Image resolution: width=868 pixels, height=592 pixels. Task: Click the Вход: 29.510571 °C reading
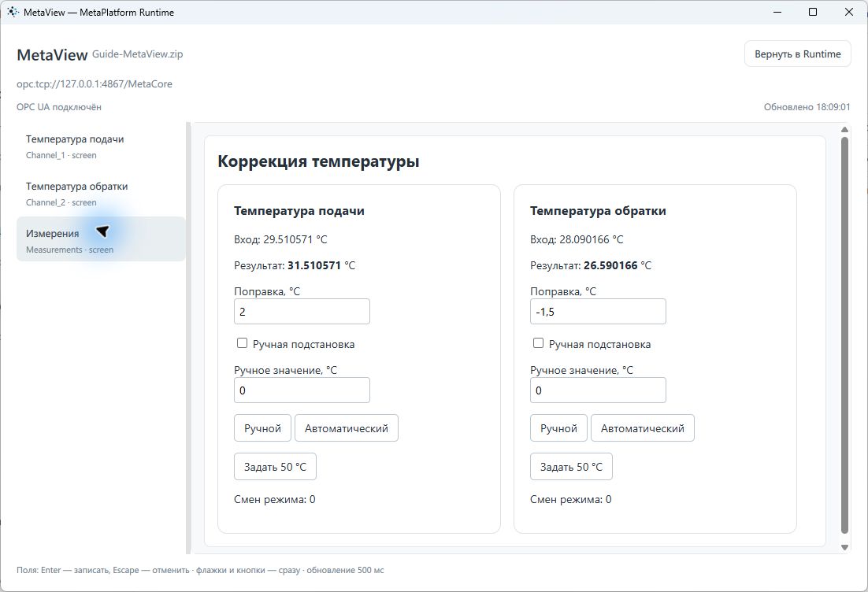[280, 239]
